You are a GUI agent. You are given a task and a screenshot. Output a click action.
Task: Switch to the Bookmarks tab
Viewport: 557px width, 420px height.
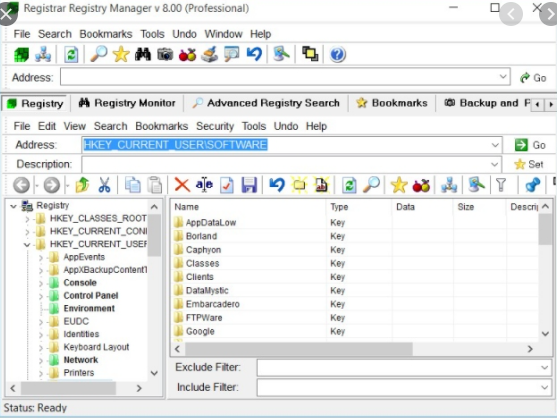[x=392, y=103]
